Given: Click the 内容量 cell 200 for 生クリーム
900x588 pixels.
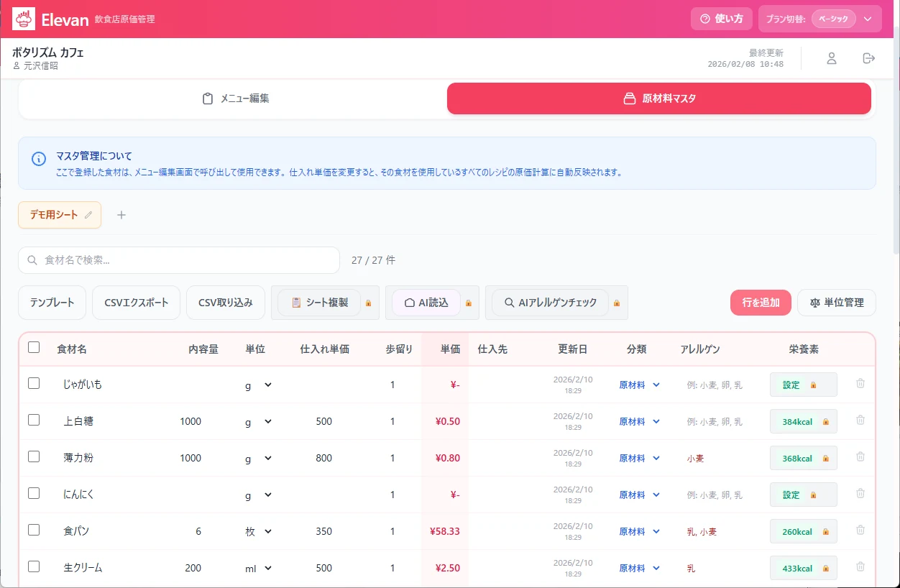Looking at the screenshot, I should [x=193, y=568].
